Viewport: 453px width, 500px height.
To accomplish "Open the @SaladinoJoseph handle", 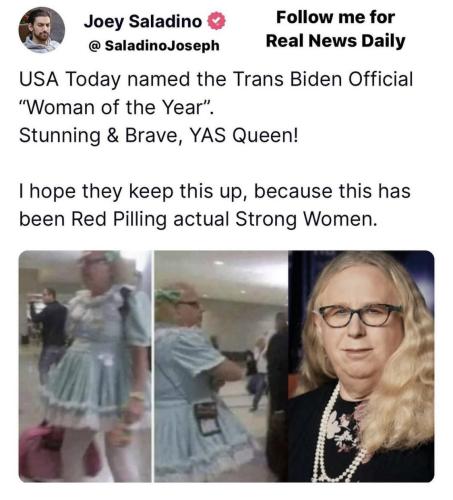I will coord(154,45).
